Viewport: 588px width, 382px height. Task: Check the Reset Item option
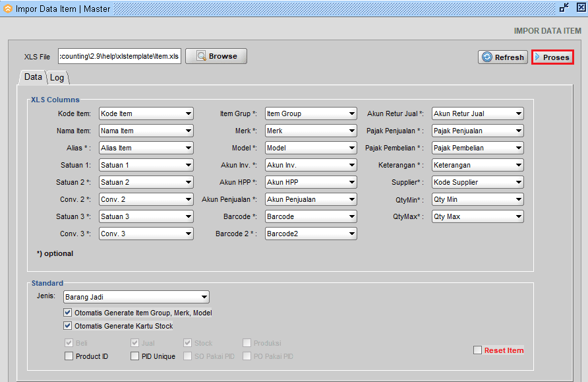477,350
